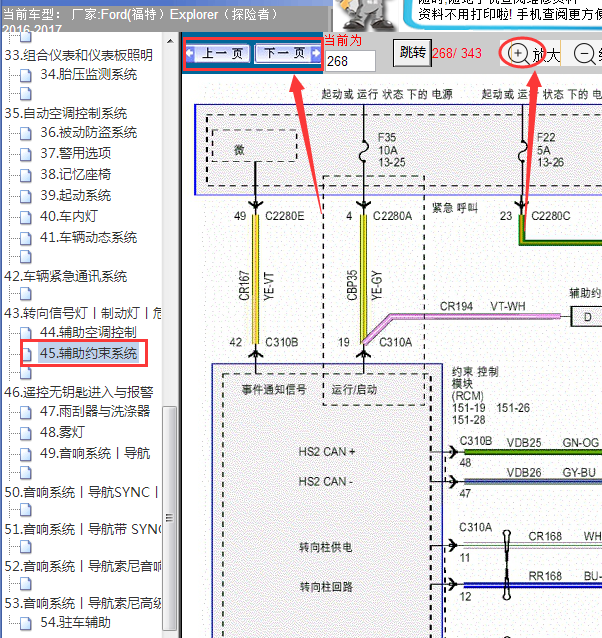Select 44.辅助空调控制 in the tree

coord(88,332)
